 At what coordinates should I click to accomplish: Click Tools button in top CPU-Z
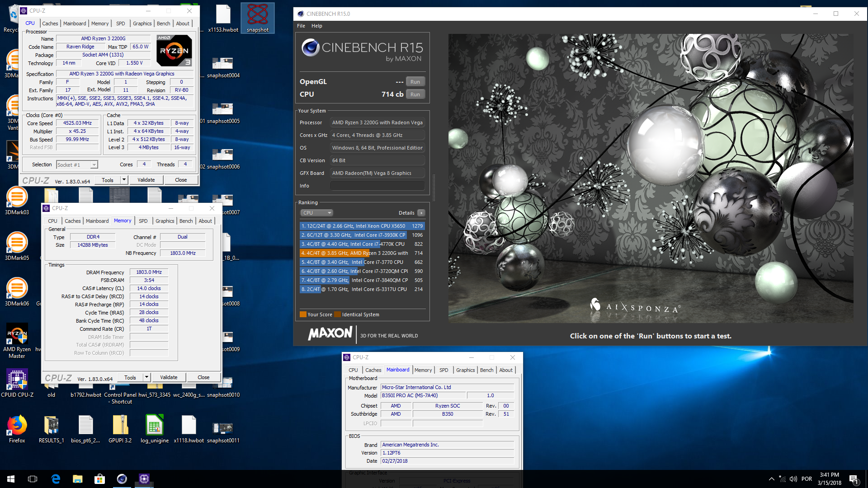(108, 180)
